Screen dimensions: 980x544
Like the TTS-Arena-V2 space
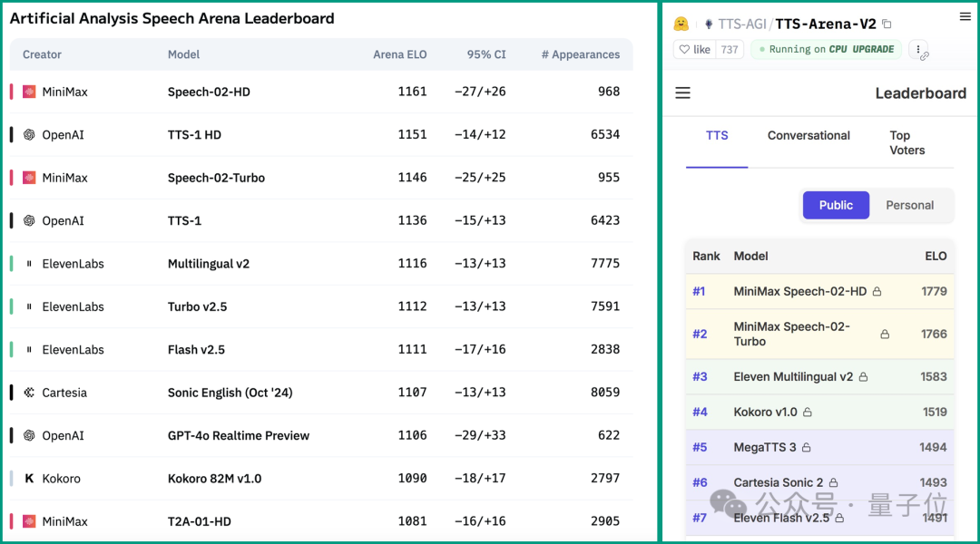tap(694, 49)
